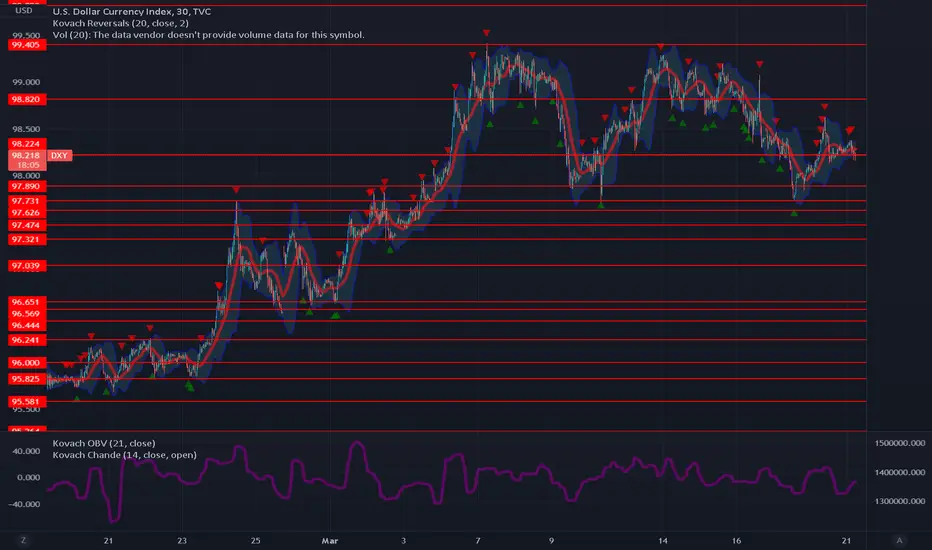This screenshot has width=932, height=550.
Task: Click the 97.626 price level label
Action: pyautogui.click(x=26, y=212)
